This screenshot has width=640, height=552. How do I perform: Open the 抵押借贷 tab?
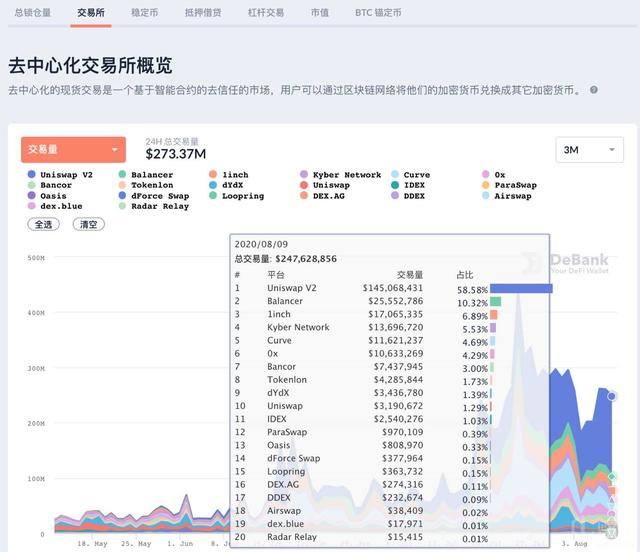coord(203,13)
